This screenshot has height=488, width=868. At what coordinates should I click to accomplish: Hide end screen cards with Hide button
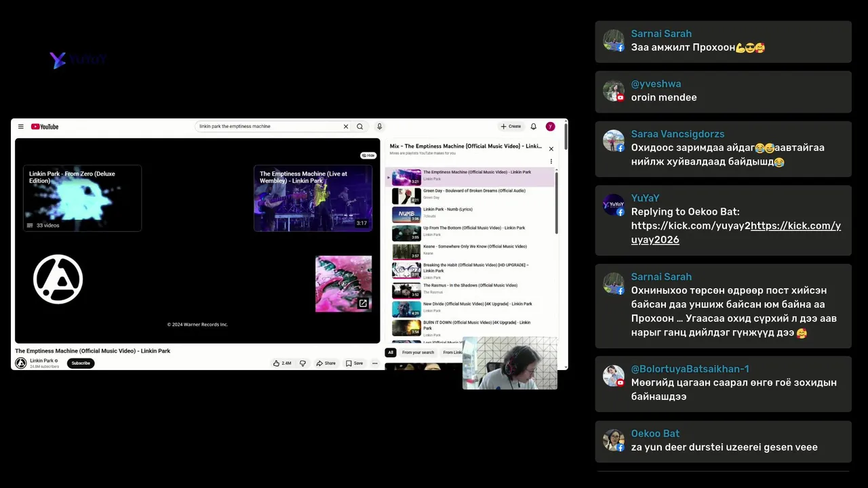[x=368, y=155]
